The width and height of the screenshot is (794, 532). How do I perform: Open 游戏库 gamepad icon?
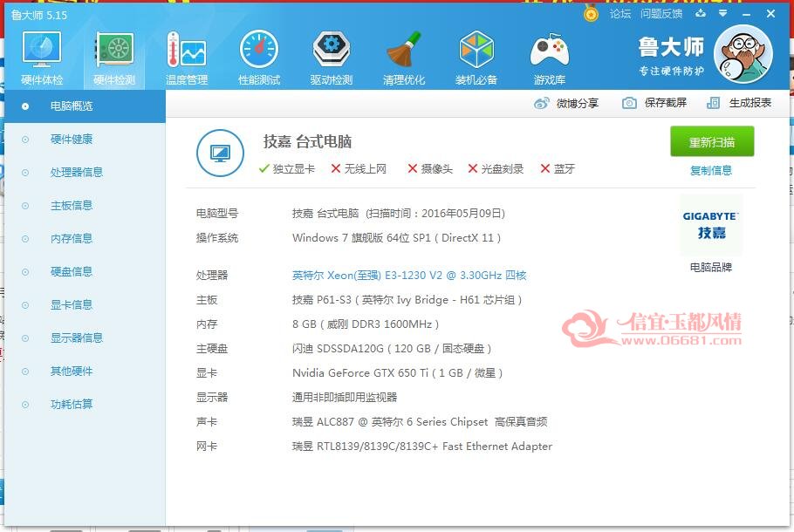click(550, 58)
